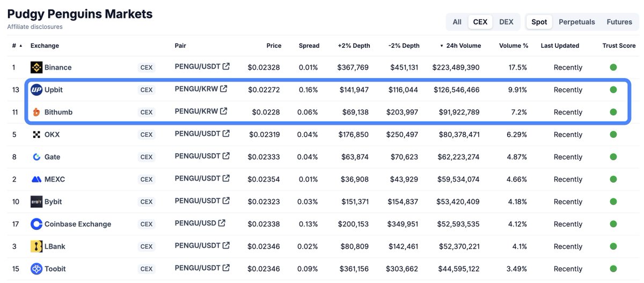This screenshot has width=644, height=283.
Task: Sort by the -2% Depth column header
Action: (x=404, y=46)
